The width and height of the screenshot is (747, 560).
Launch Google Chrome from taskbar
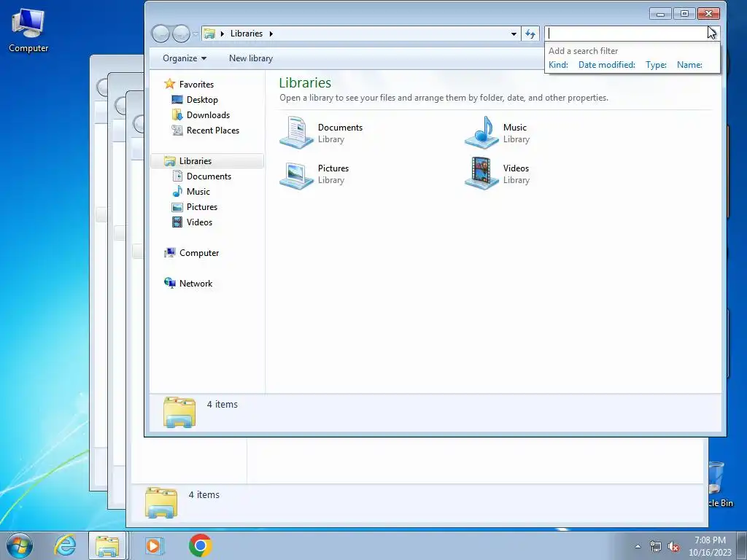point(200,545)
